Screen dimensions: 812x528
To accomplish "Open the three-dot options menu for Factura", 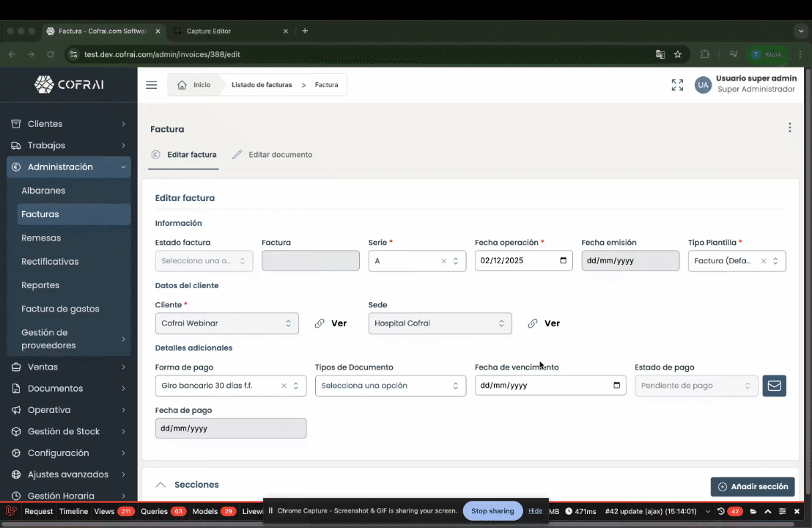I will point(789,128).
